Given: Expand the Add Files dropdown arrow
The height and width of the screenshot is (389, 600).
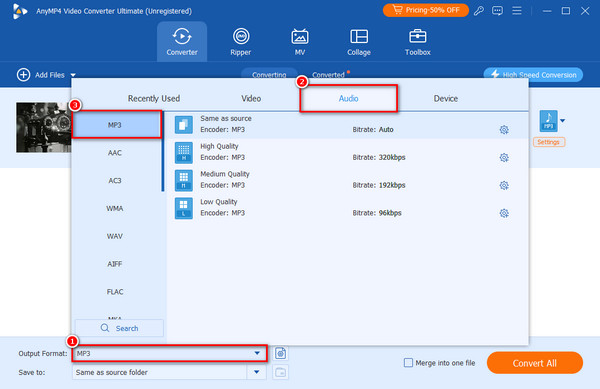Looking at the screenshot, I should (73, 75).
